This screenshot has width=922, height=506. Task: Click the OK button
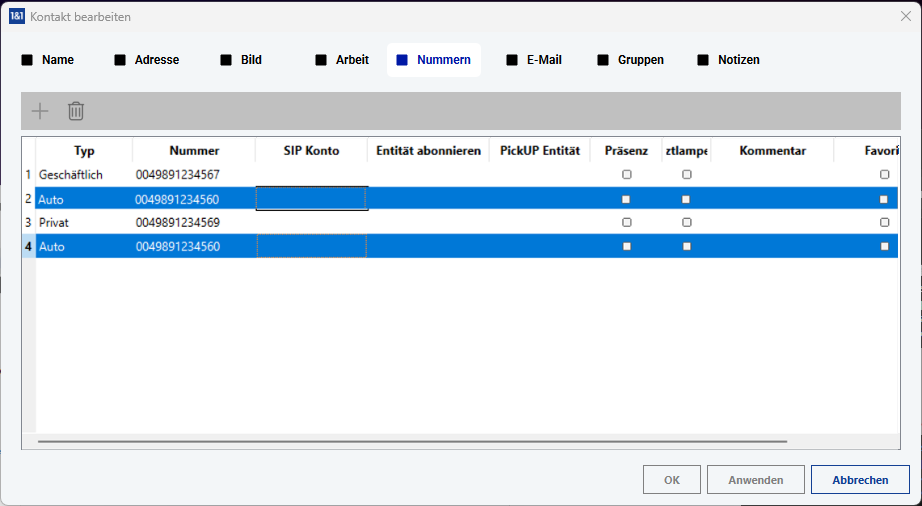click(x=671, y=480)
